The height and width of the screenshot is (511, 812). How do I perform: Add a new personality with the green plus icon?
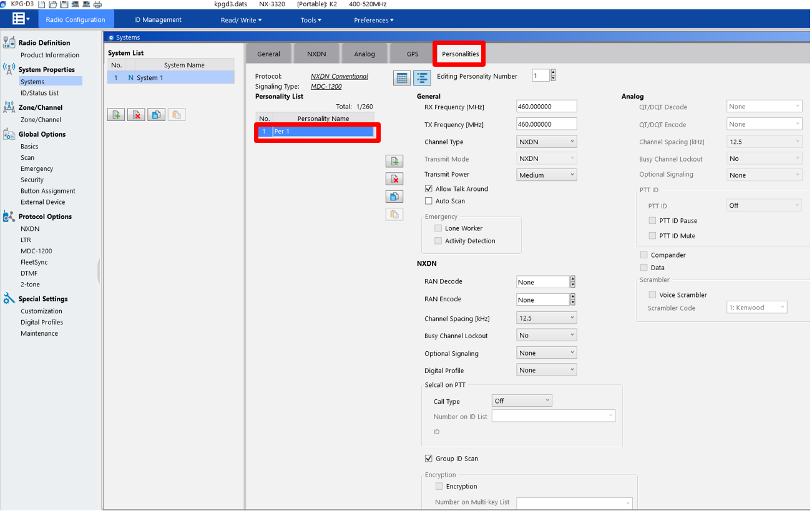click(394, 161)
